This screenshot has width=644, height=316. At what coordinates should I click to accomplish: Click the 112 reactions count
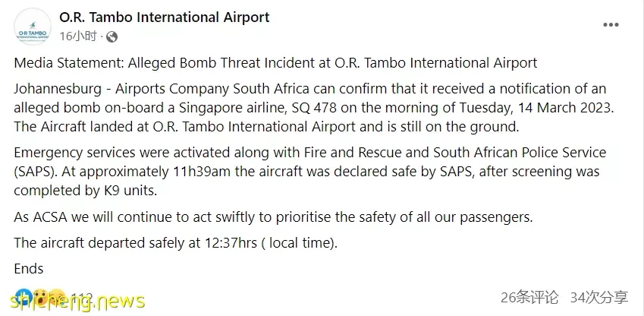click(82, 297)
